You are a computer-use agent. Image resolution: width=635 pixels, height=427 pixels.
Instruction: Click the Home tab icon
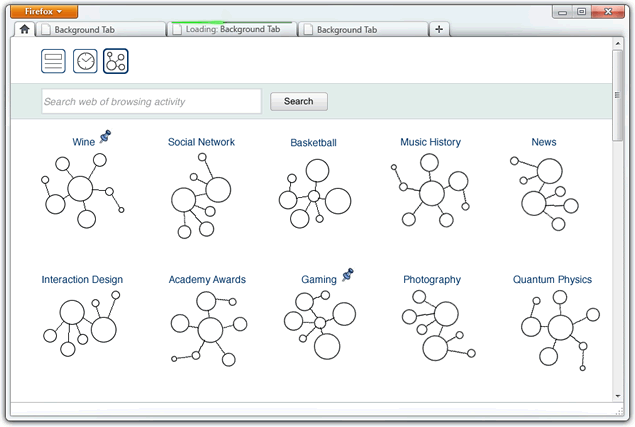25,30
